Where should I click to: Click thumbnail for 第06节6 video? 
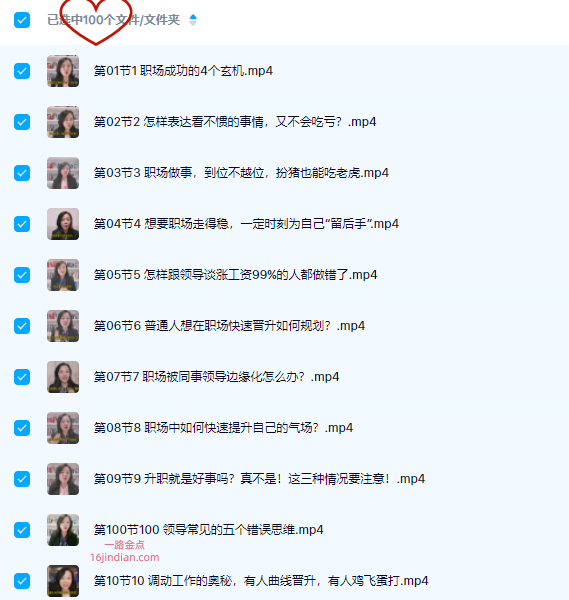tap(63, 326)
